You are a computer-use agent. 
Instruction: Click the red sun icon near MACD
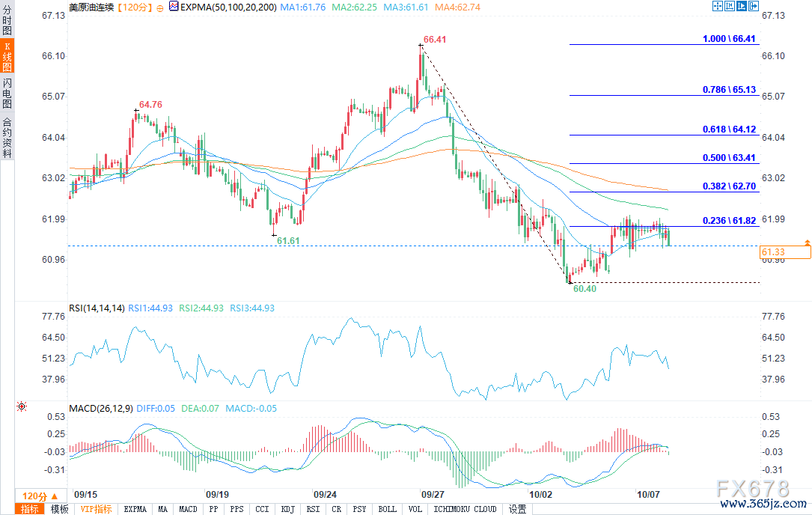(21, 406)
